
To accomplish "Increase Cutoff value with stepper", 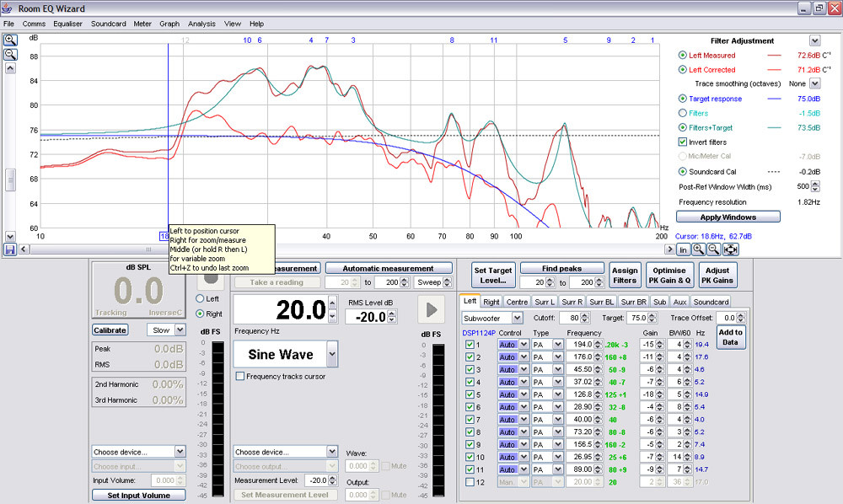I will point(584,315).
